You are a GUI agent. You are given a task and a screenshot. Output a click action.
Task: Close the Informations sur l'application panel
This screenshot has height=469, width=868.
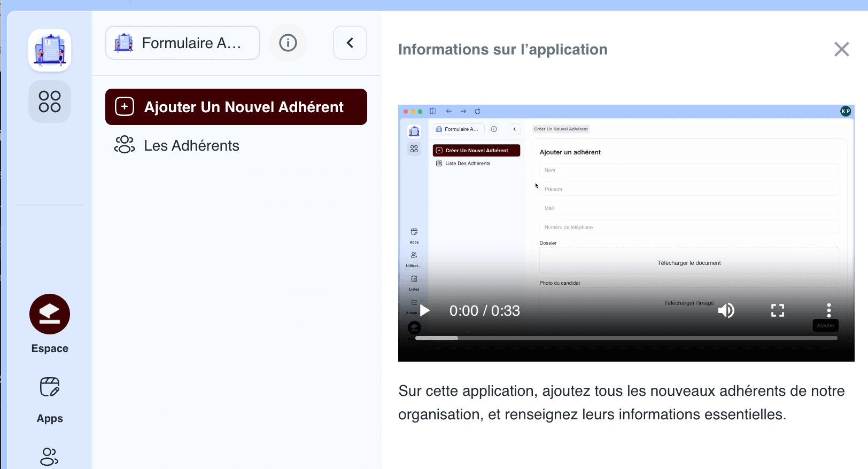coord(842,49)
